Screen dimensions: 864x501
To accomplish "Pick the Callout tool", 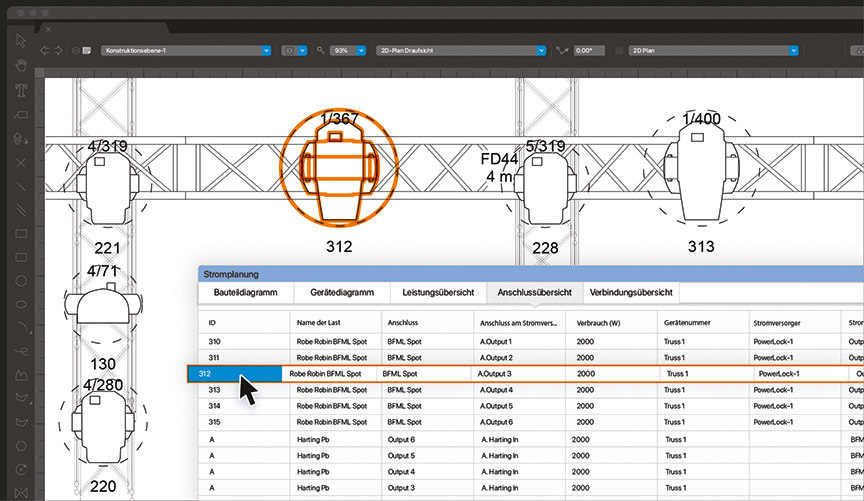I will (x=21, y=115).
